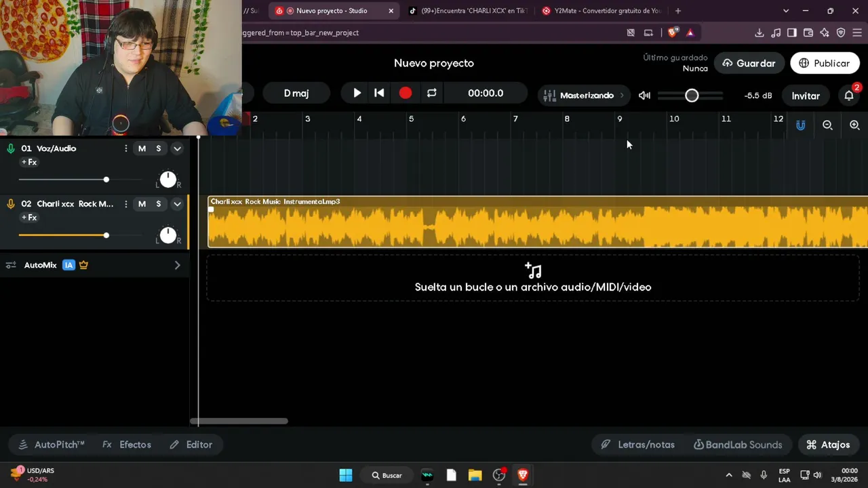
Task: Click the horizontal timeline scrollbar
Action: point(239,421)
